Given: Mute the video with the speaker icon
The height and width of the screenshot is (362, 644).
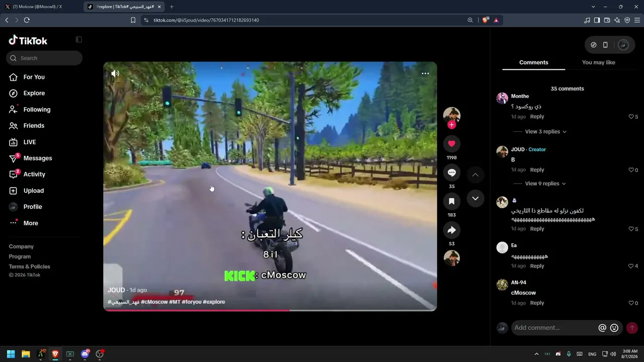Looking at the screenshot, I should (115, 73).
